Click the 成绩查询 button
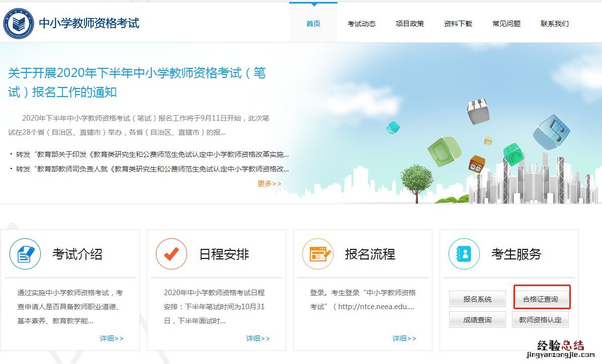602x364 pixels. pos(477,320)
